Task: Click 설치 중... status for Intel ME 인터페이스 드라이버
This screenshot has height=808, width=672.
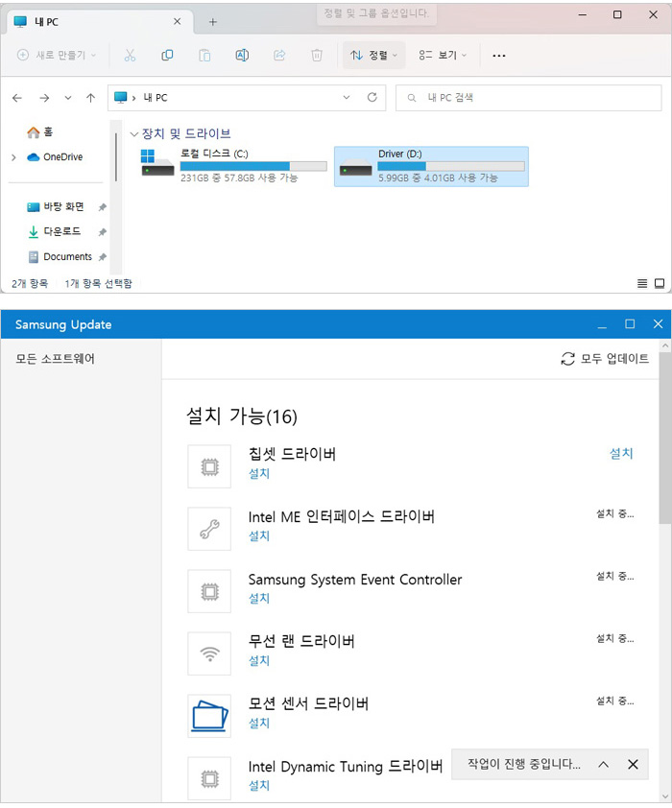Action: coord(614,513)
